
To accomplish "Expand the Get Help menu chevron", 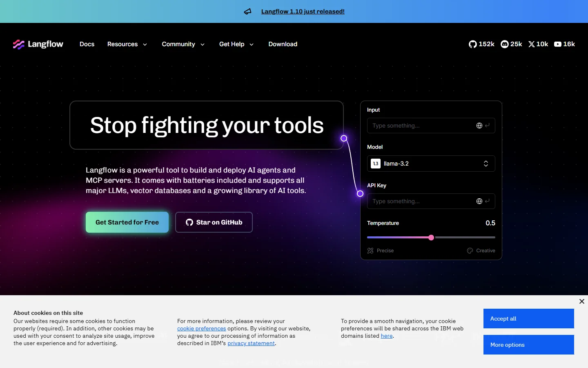I will tap(252, 45).
